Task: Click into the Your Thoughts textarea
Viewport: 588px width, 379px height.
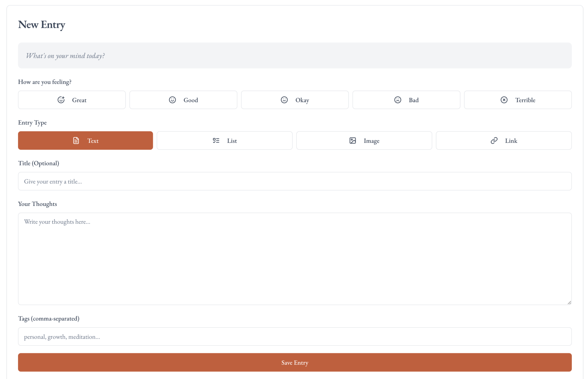Action: click(294, 259)
